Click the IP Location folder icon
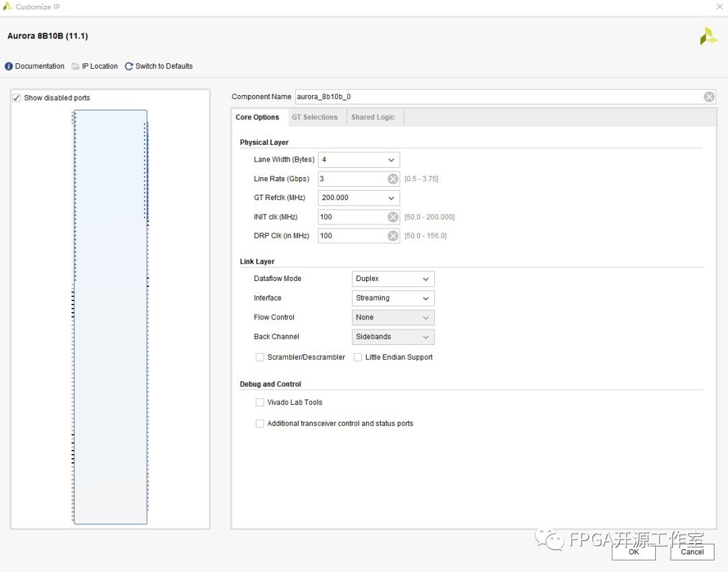The width and height of the screenshot is (728, 572). (x=75, y=66)
